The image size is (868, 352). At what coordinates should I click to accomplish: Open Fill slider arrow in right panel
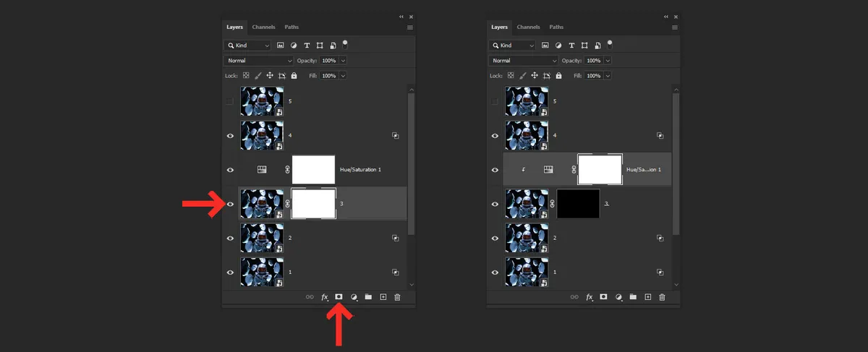coord(608,76)
